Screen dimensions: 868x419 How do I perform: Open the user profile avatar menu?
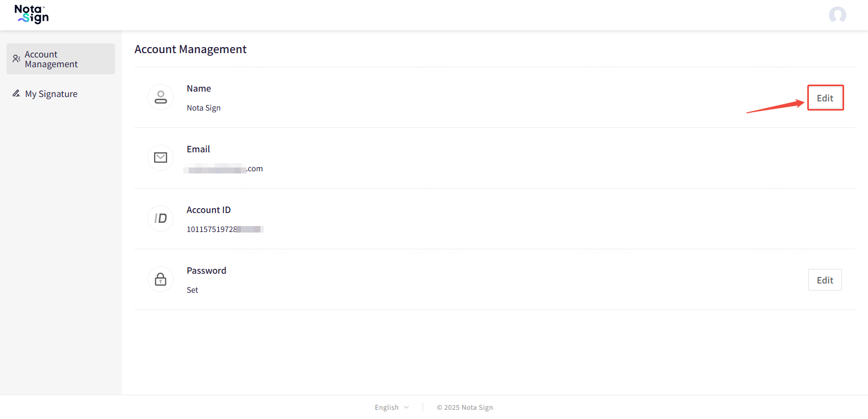pyautogui.click(x=837, y=15)
